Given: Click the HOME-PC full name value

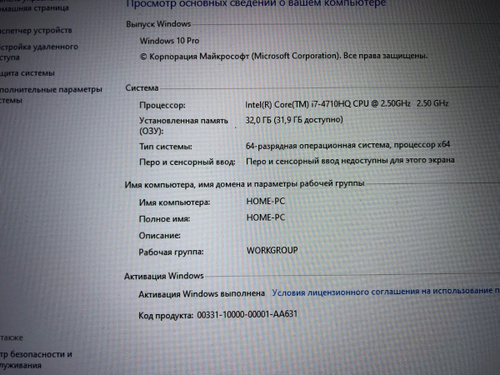Looking at the screenshot, I should [x=266, y=217].
